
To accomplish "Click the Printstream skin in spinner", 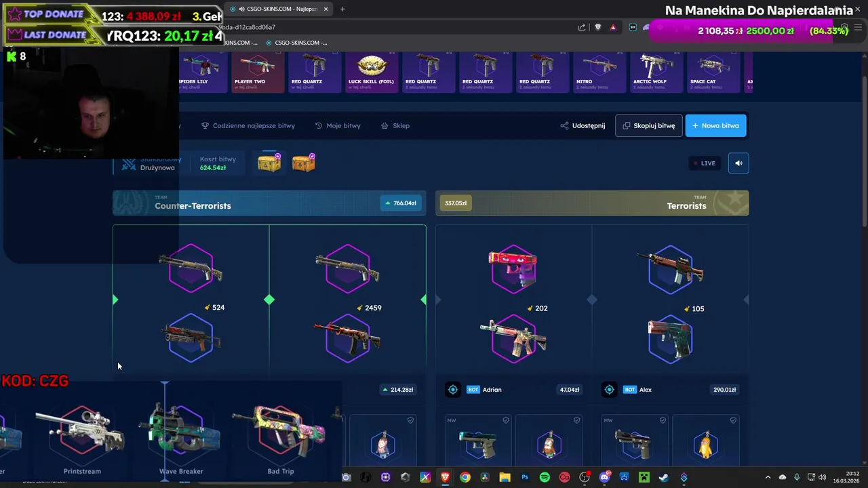I will (x=82, y=437).
